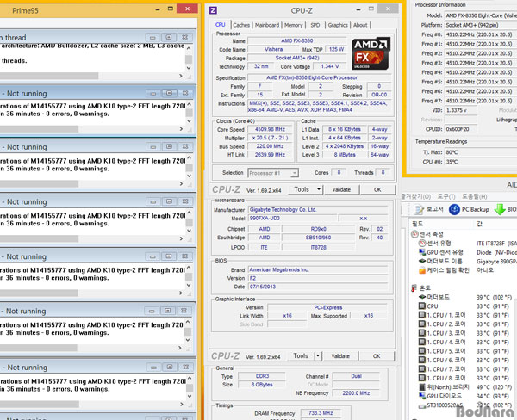Screen dimensions: 517x420
Task: Click the CPUID 0x600F20 field
Action: pos(461,129)
